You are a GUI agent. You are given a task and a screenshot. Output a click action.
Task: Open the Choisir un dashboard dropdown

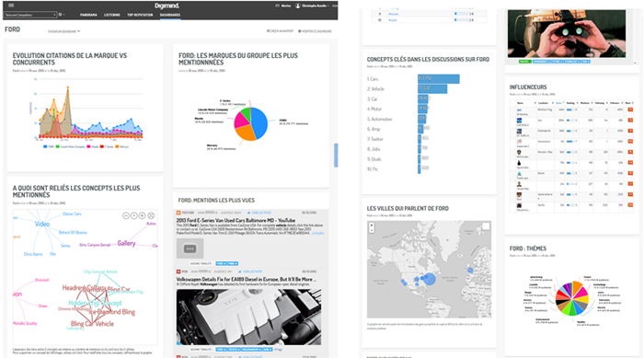point(64,31)
